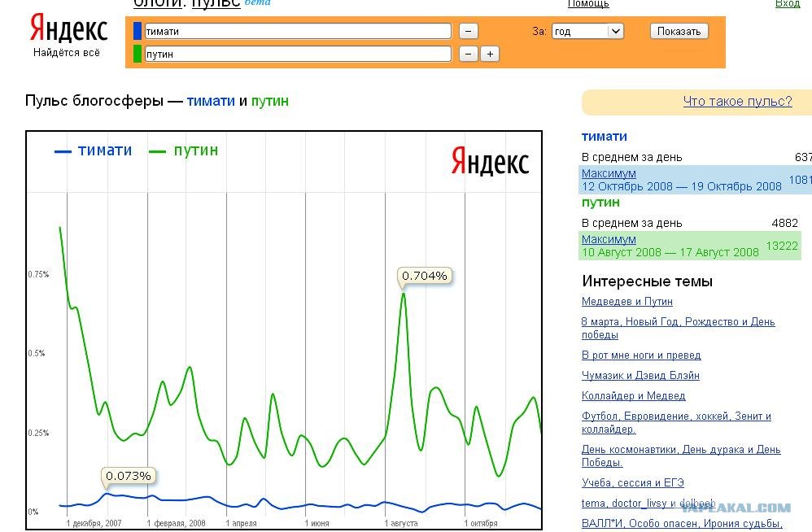Viewport: 812px width, 532px height.
Task: Click the 1 июня axis label
Action: [317, 523]
